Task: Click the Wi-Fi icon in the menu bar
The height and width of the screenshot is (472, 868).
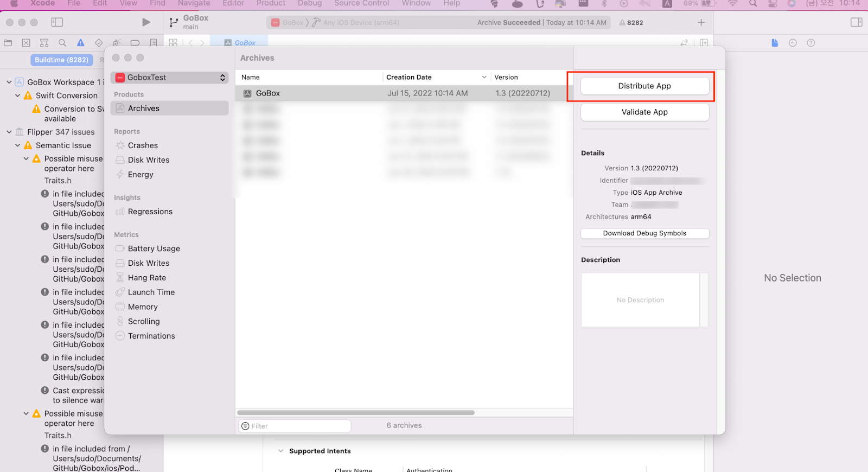Action: [x=732, y=3]
